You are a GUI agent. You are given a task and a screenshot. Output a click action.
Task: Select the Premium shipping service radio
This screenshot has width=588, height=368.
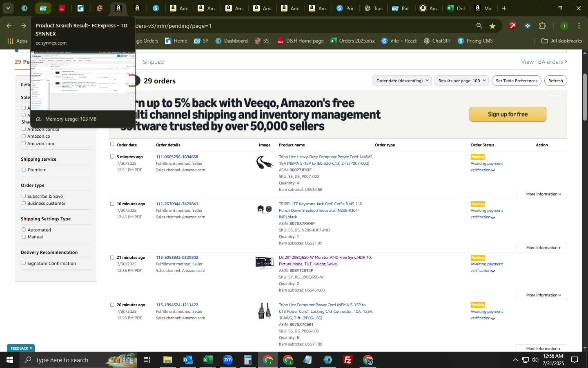coord(24,170)
